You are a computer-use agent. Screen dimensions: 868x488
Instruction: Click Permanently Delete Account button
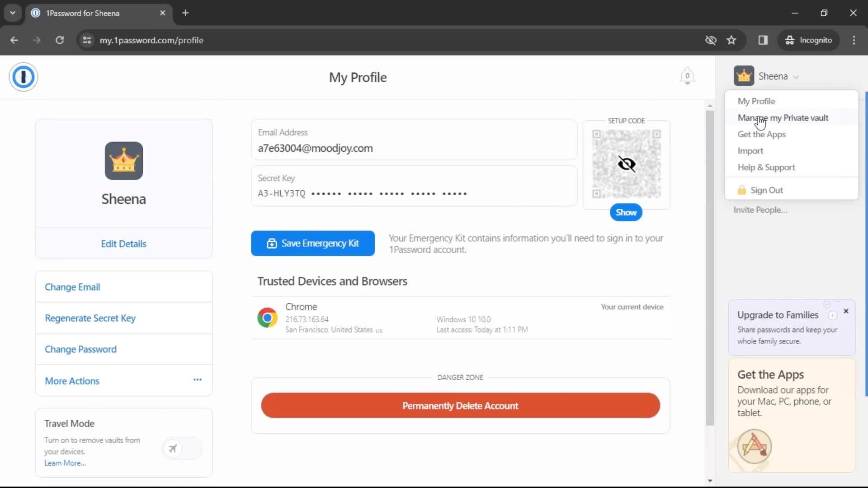coord(460,405)
